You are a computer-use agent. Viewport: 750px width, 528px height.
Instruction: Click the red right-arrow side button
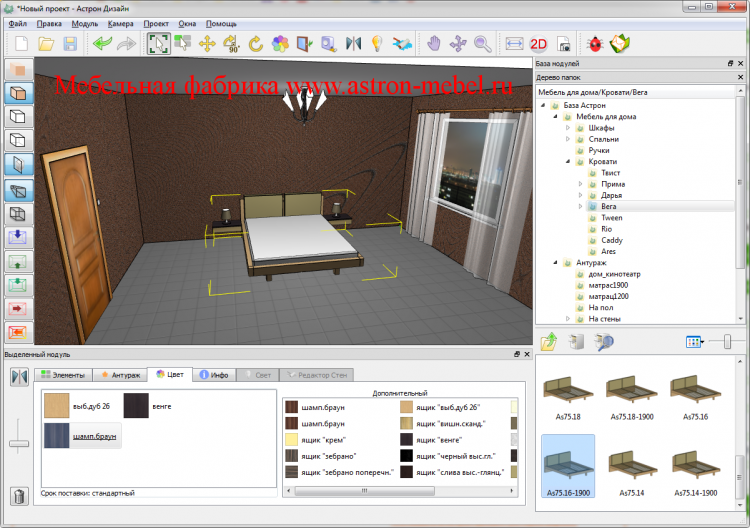(19, 308)
